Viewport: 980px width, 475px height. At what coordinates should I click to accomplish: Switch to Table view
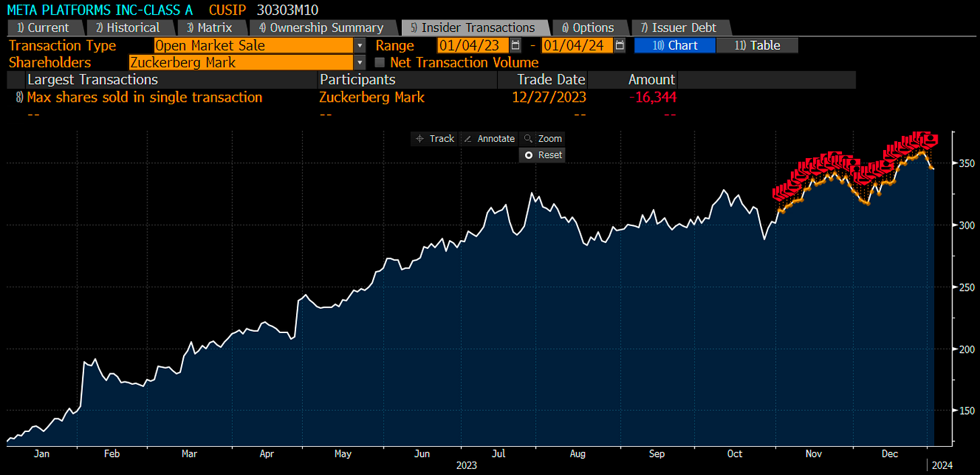click(757, 46)
